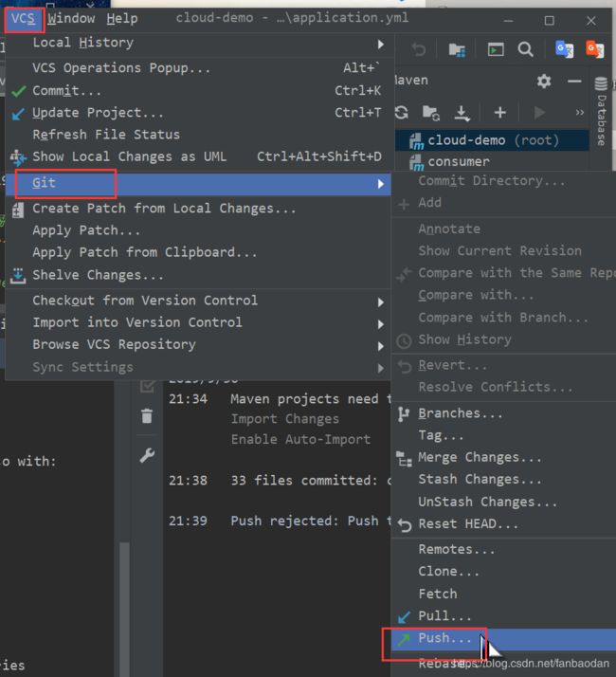Click the undo arrow in toolbar
The height and width of the screenshot is (677, 616).
pyautogui.click(x=419, y=49)
